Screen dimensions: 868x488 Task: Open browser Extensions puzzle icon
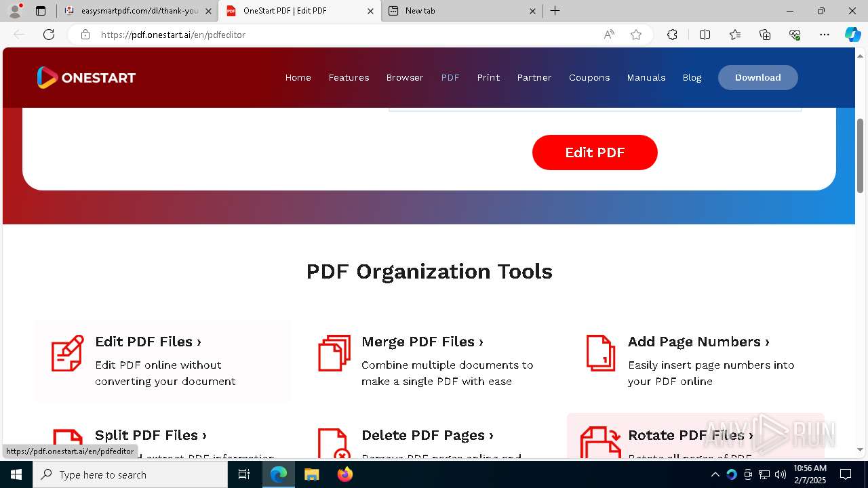(x=672, y=35)
